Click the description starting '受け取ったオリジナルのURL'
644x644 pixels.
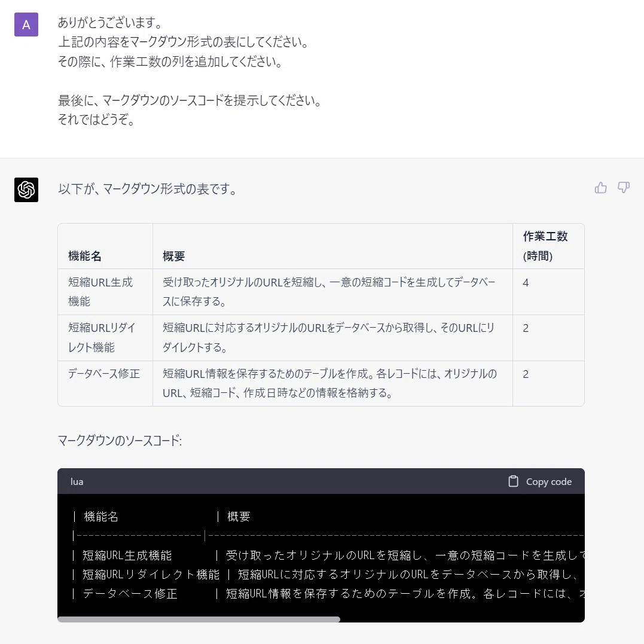329,292
